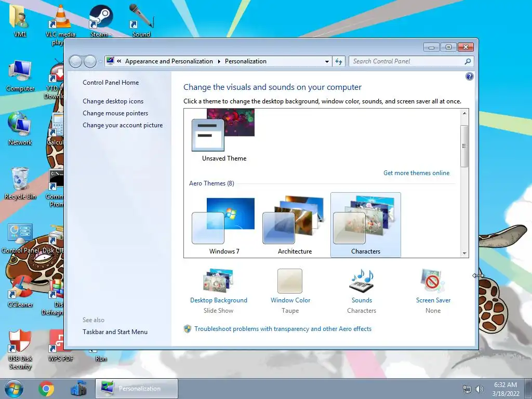Viewport: 532px width, 399px height.
Task: Open address bar history dropdown arrow
Action: tap(327, 61)
